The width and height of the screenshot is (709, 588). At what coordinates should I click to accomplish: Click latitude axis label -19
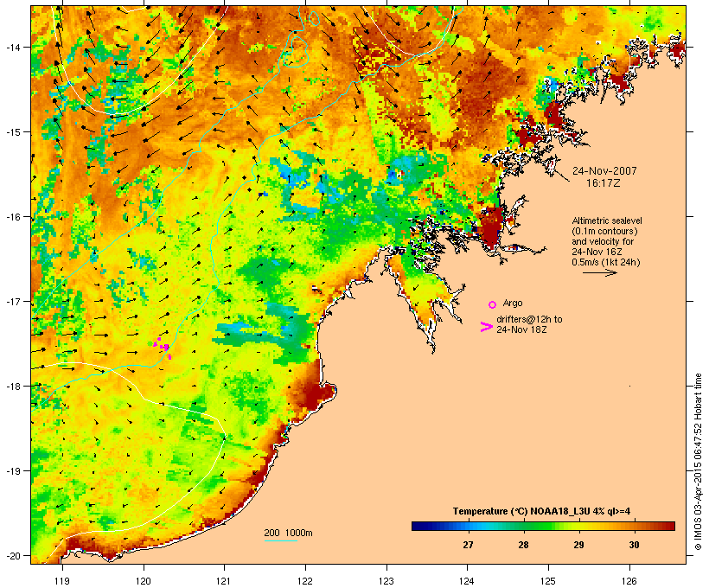coord(13,471)
